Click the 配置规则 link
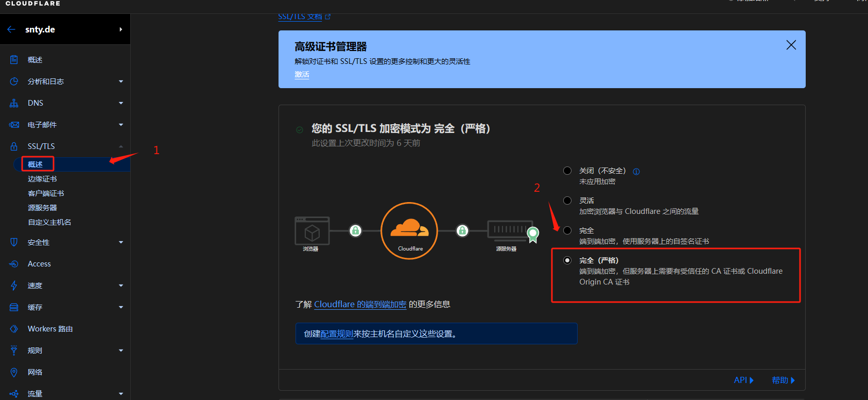The image size is (868, 400). pos(337,334)
